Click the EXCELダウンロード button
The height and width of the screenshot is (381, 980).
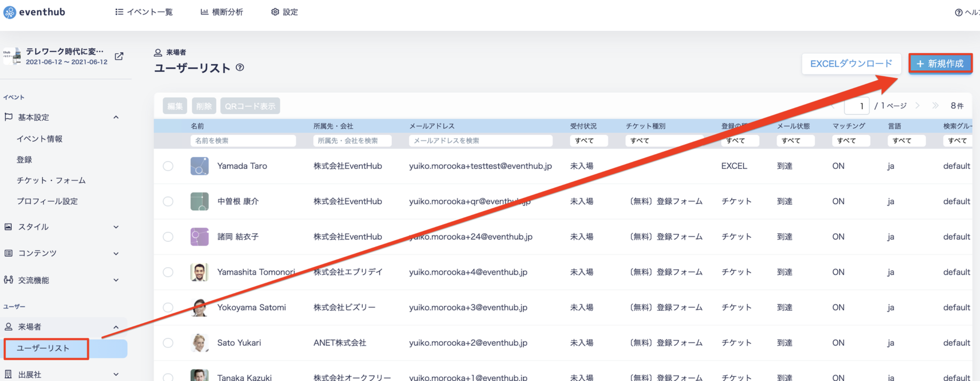tap(851, 64)
